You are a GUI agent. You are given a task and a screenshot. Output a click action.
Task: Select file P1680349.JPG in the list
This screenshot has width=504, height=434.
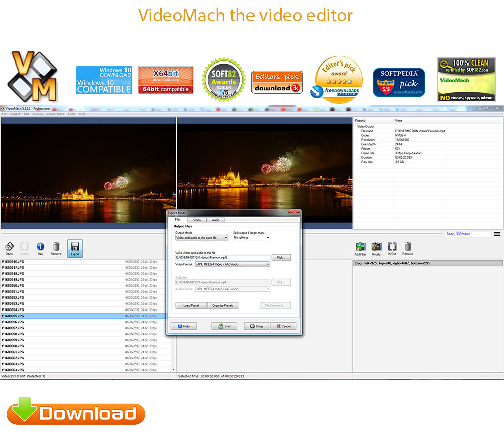(86, 280)
